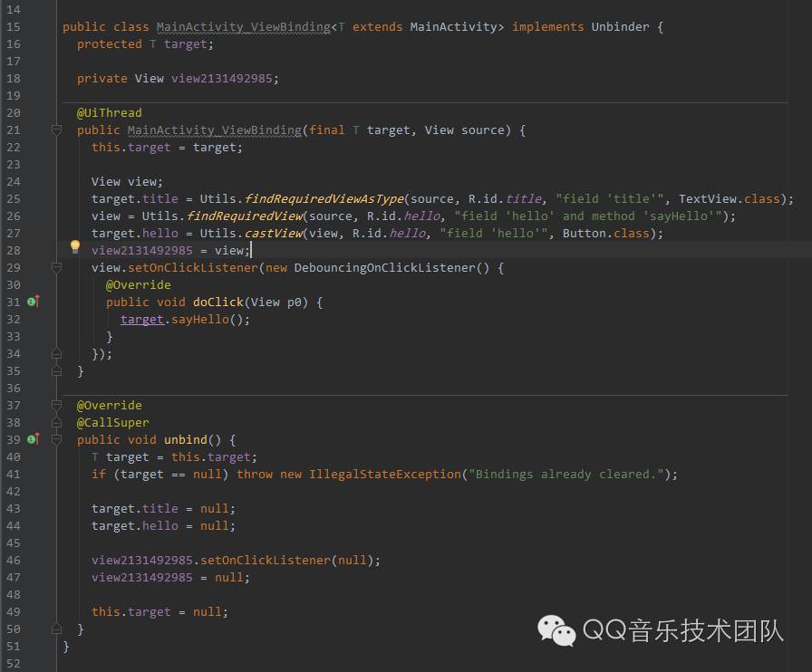This screenshot has height=672, width=812.
Task: Click the fold end marker on line 35
Action: (56, 371)
